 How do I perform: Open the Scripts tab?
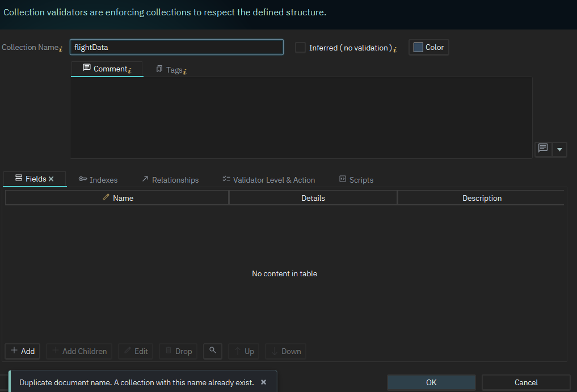356,180
